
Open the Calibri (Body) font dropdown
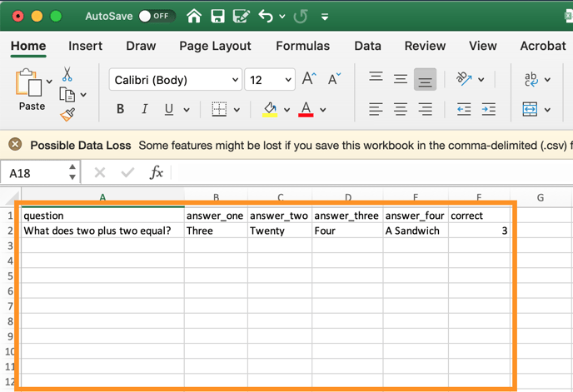tap(175, 80)
